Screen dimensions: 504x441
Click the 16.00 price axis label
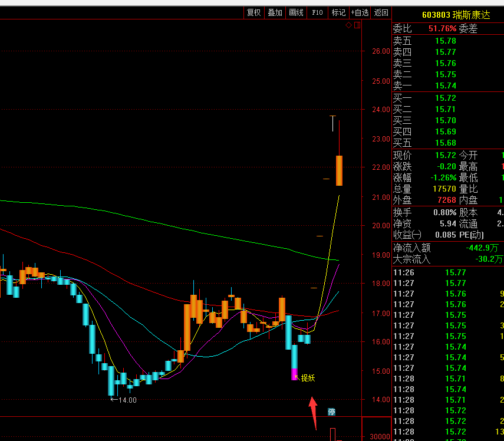[x=381, y=342]
